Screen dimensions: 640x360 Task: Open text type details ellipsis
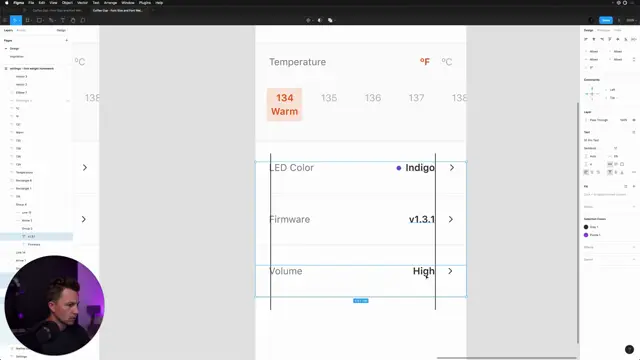[634, 172]
